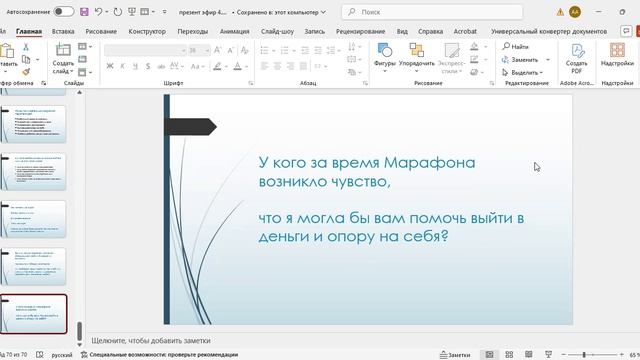Open the comments pane icon
640x360 pixels.
click(626, 31)
